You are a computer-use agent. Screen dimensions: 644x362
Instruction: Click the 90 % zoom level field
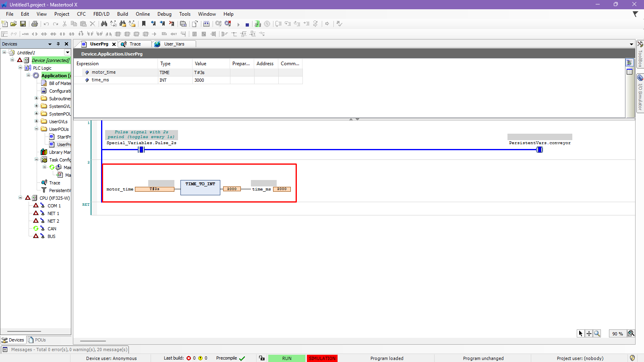[617, 333]
